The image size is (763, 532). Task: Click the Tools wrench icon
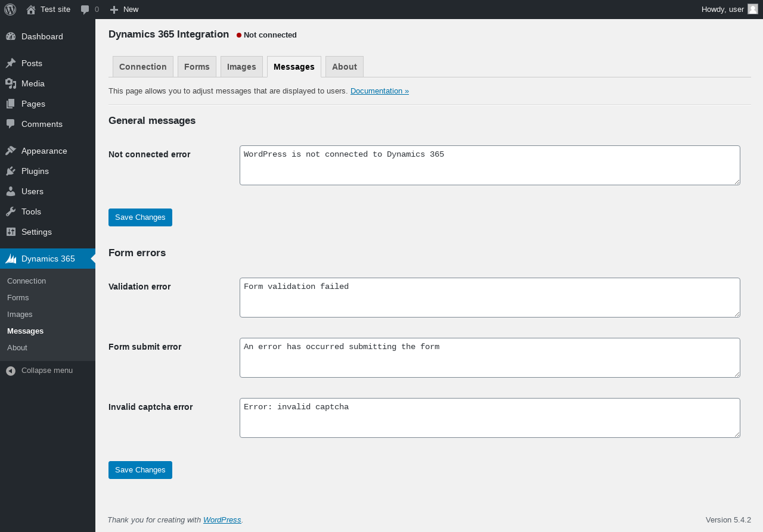click(11, 211)
